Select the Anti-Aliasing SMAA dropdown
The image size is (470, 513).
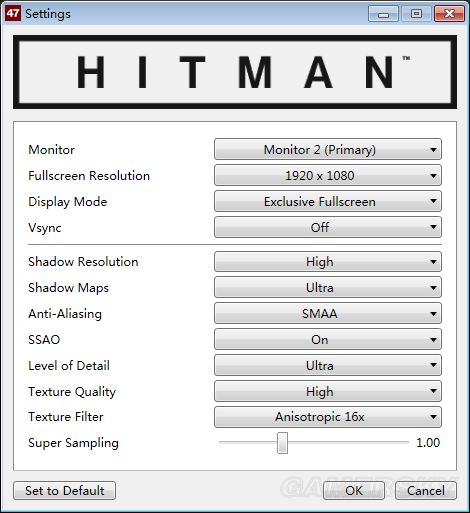(x=328, y=313)
